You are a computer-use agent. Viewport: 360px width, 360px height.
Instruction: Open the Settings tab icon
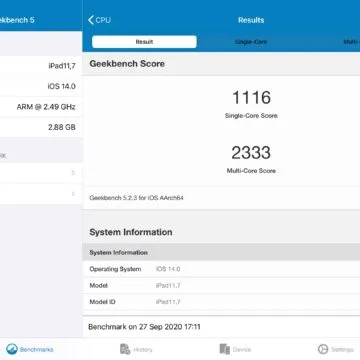[x=323, y=349]
